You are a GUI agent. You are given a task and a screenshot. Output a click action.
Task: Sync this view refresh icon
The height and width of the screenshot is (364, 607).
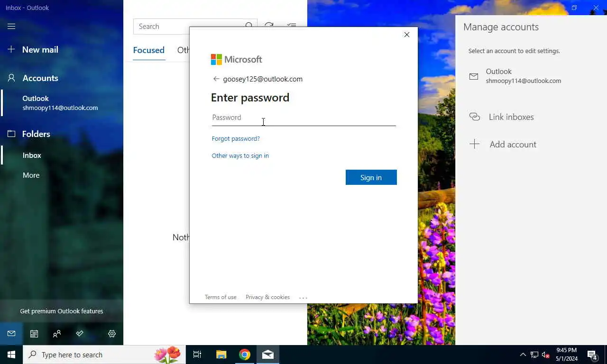coord(269,26)
